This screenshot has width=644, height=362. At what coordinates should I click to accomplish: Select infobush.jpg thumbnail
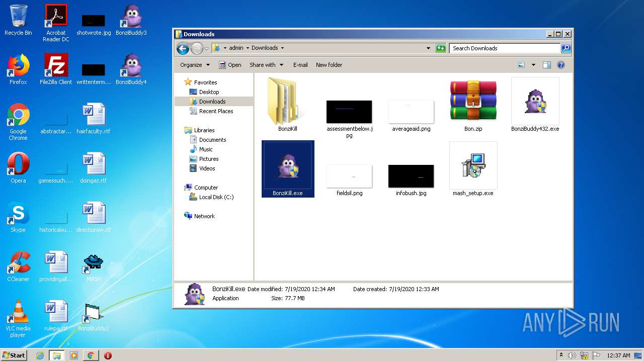(411, 180)
